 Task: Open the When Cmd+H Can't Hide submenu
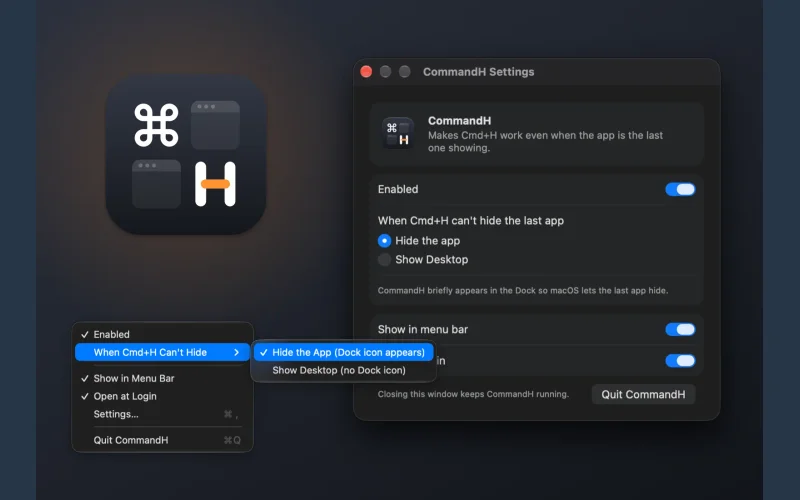pyautogui.click(x=162, y=352)
